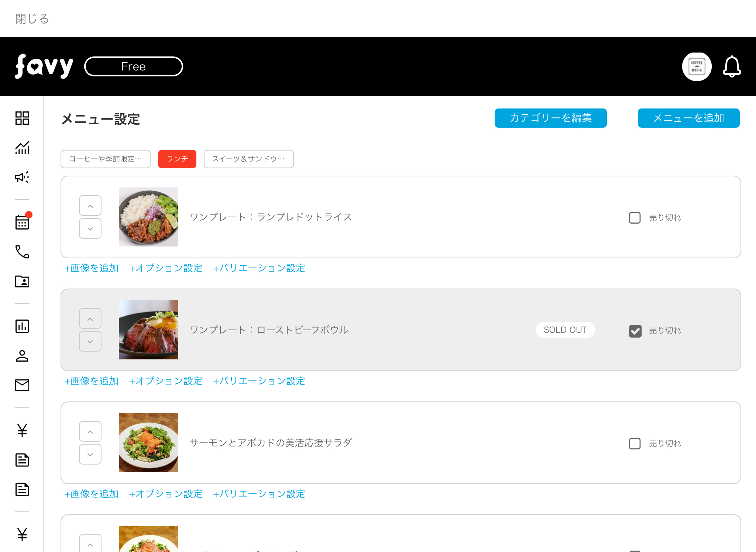Click the カテゴリーを編集 button

coord(550,118)
